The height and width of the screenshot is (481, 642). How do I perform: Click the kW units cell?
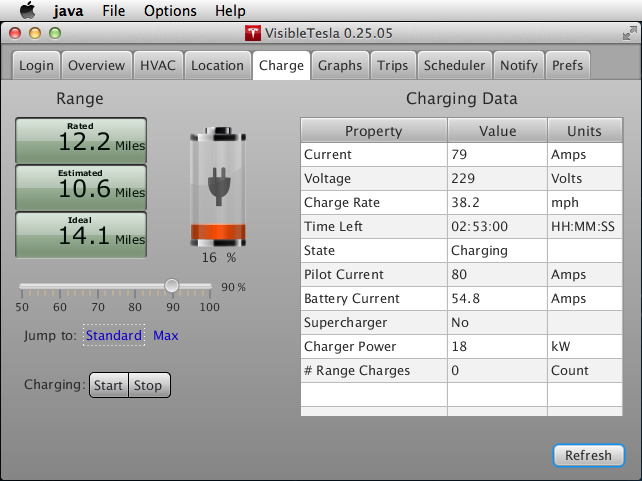pyautogui.click(x=585, y=346)
